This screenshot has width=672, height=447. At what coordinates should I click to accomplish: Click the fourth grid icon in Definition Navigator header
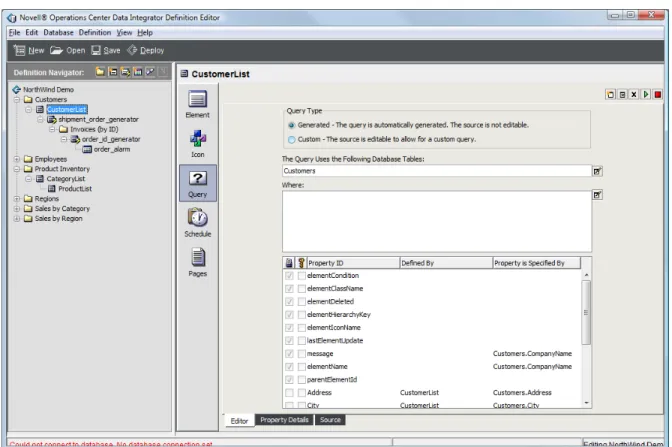(x=138, y=72)
